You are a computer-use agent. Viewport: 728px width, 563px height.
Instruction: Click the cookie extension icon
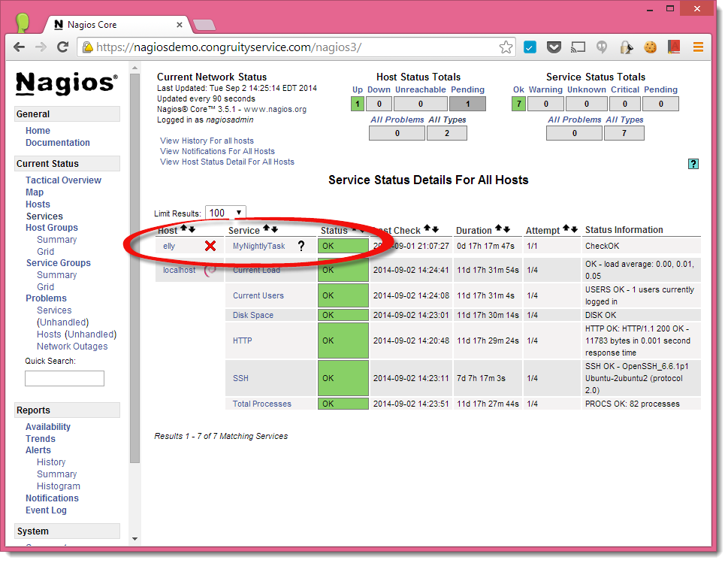point(651,47)
